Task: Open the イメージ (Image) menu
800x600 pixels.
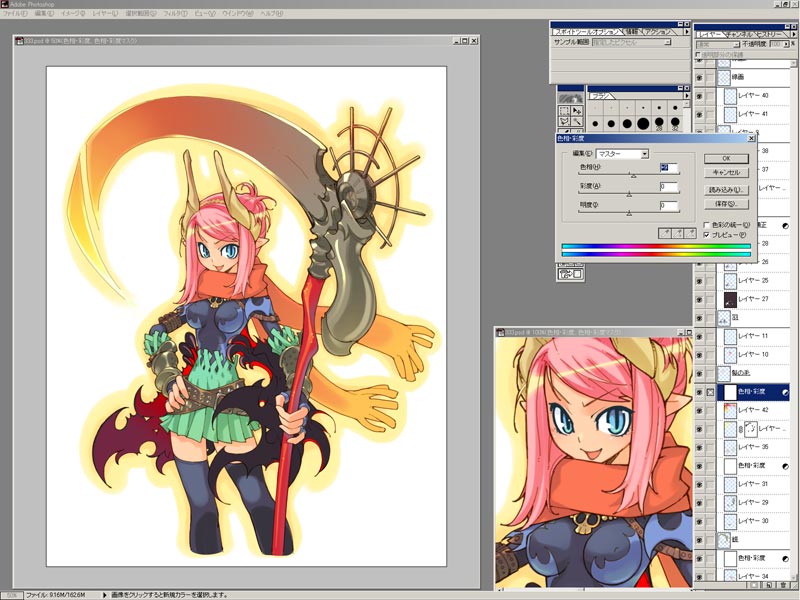Action: pyautogui.click(x=73, y=14)
